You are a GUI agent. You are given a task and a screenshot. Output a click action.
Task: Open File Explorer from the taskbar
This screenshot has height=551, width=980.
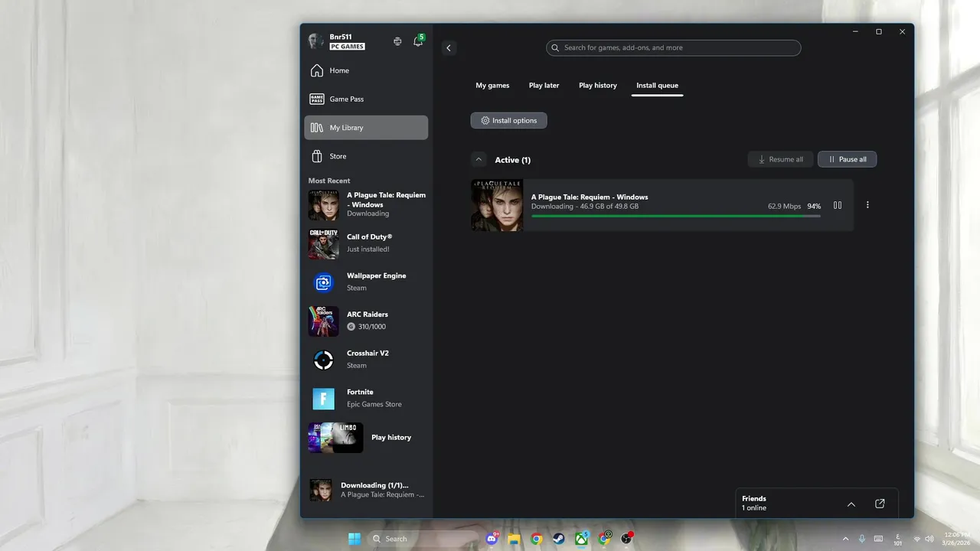[514, 539]
